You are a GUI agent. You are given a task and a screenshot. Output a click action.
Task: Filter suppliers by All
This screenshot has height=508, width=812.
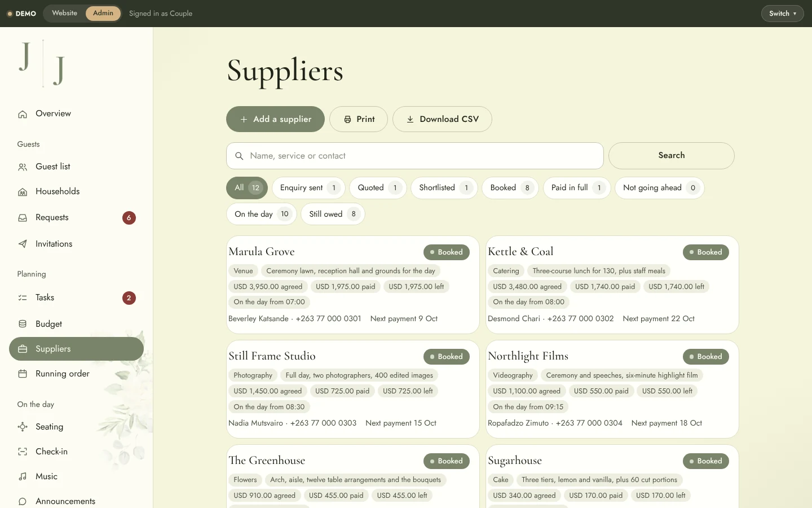(247, 188)
